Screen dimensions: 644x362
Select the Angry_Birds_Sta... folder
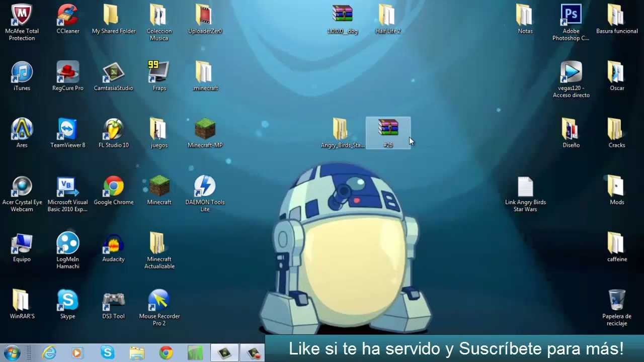tap(342, 133)
